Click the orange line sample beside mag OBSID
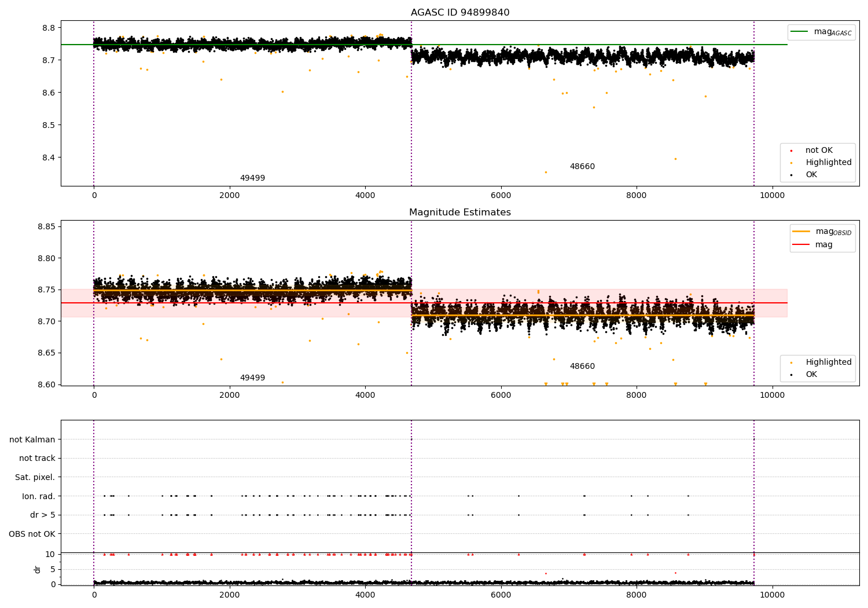The height and width of the screenshot is (608, 868). 801,232
